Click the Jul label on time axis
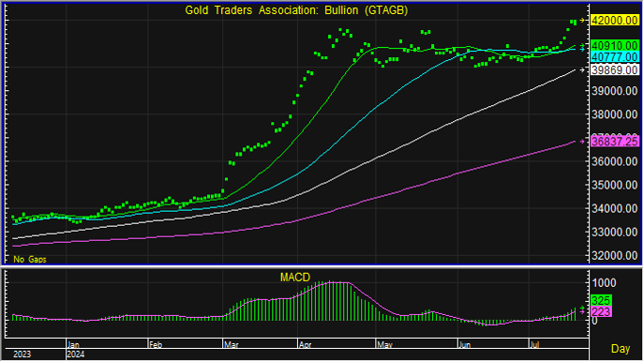This screenshot has height=362, width=644. pyautogui.click(x=534, y=345)
